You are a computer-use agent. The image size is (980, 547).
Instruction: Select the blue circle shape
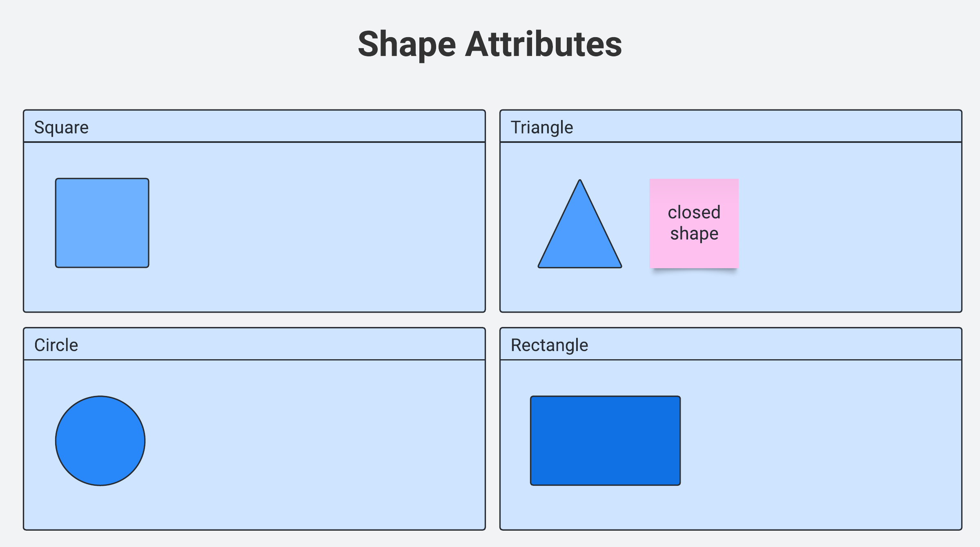coord(100,441)
